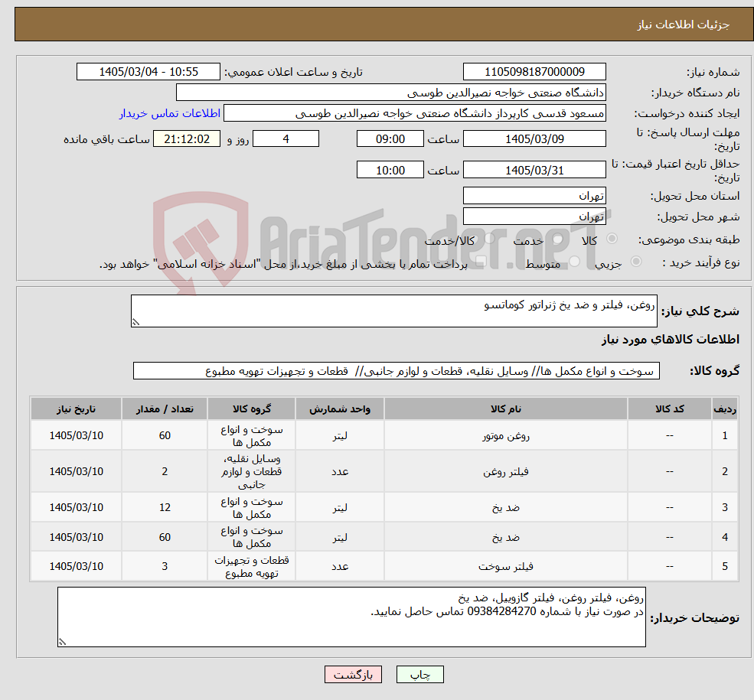The width and height of the screenshot is (754, 700).
Task: Click the ضد یخ cell in row 4
Action: click(506, 536)
